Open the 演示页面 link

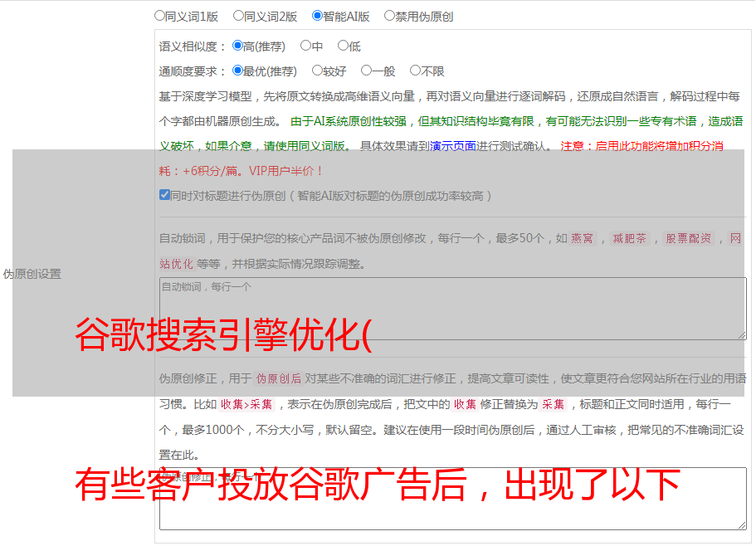453,146
